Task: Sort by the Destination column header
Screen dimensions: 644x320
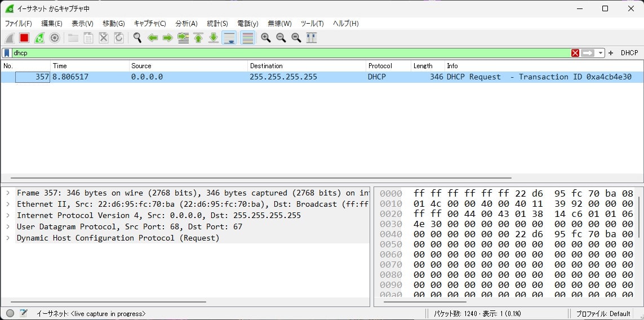Action: [x=307, y=66]
